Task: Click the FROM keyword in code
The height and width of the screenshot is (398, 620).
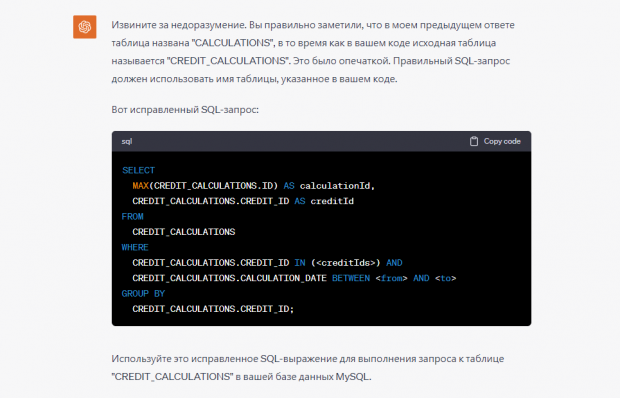Action: coord(132,217)
